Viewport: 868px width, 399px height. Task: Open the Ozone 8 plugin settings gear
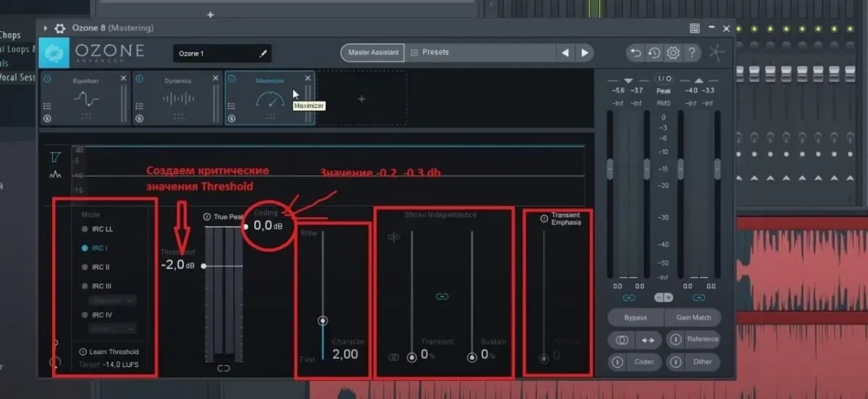pyautogui.click(x=60, y=28)
